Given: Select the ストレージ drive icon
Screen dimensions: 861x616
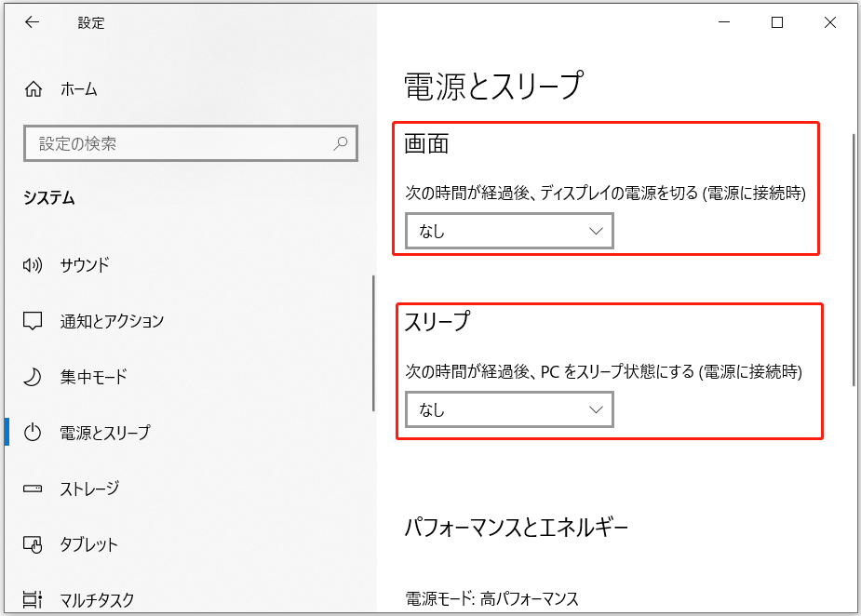Looking at the screenshot, I should [x=32, y=489].
